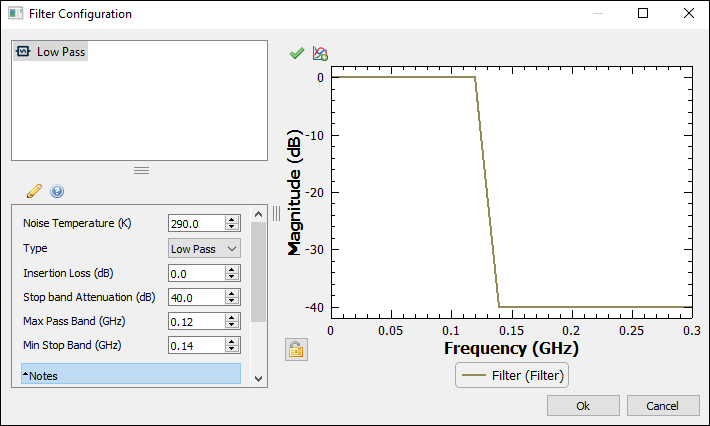
Task: Increase the Noise Temperature value
Action: pos(232,220)
